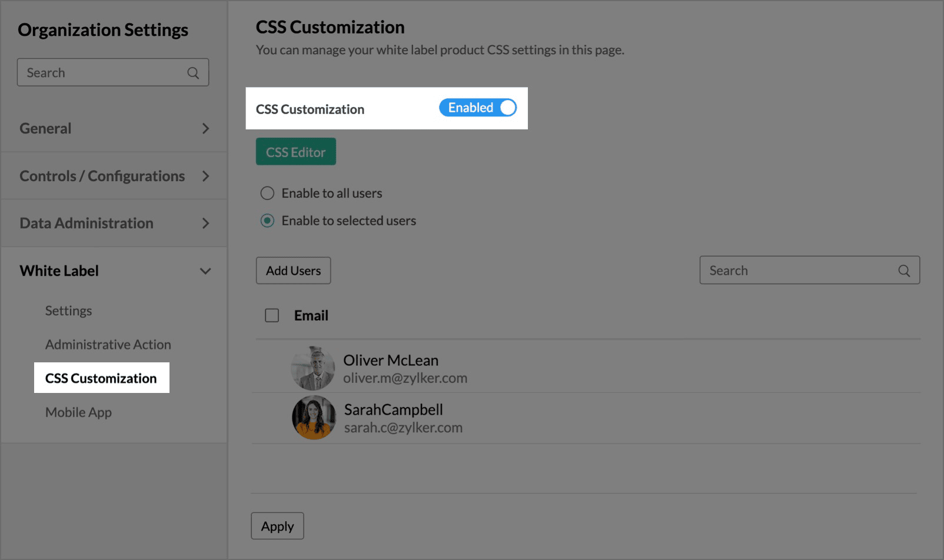Image resolution: width=944 pixels, height=560 pixels.
Task: Focus the Organization Settings search field
Action: [103, 73]
